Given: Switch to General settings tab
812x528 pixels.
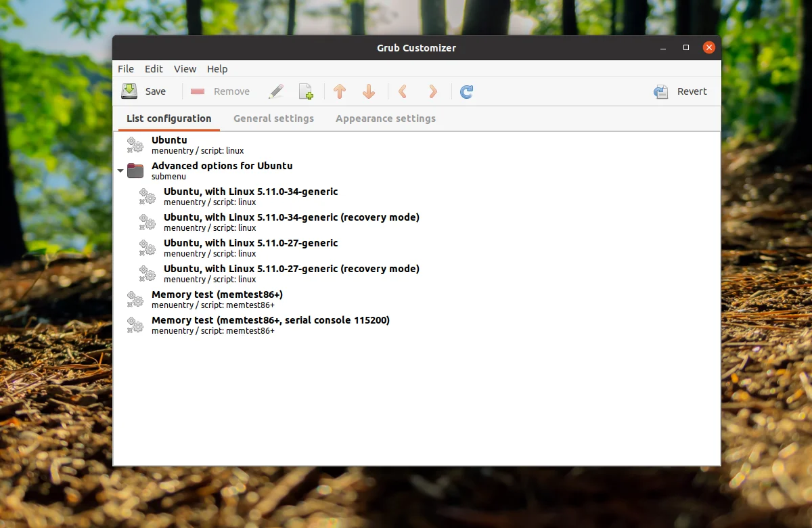Looking at the screenshot, I should [273, 118].
